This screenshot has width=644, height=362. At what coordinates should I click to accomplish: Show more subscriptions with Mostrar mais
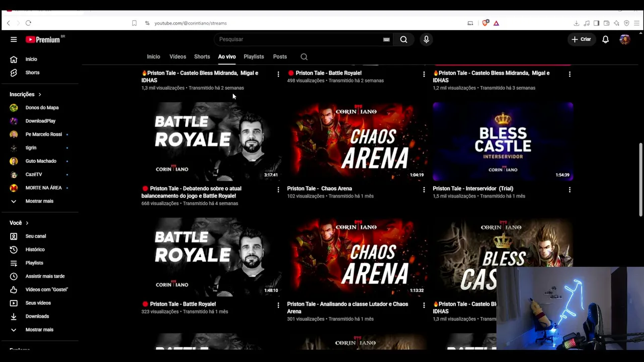(39, 201)
